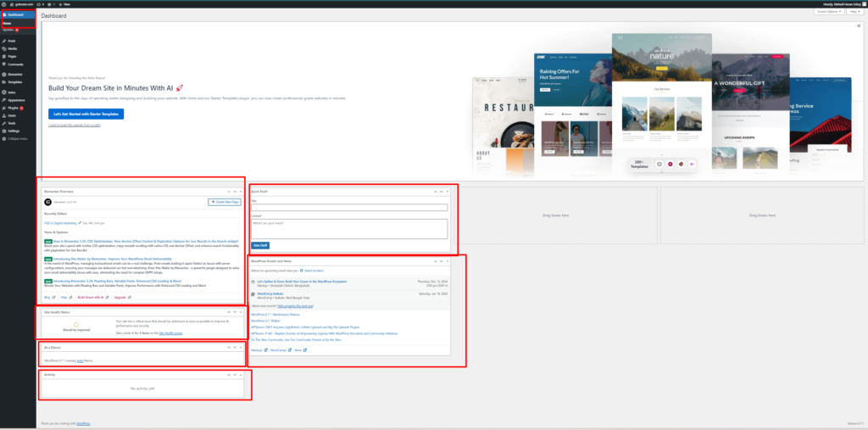Image resolution: width=868 pixels, height=430 pixels.
Task: Open the user avatar next to Howdy greeting
Action: (x=864, y=4)
